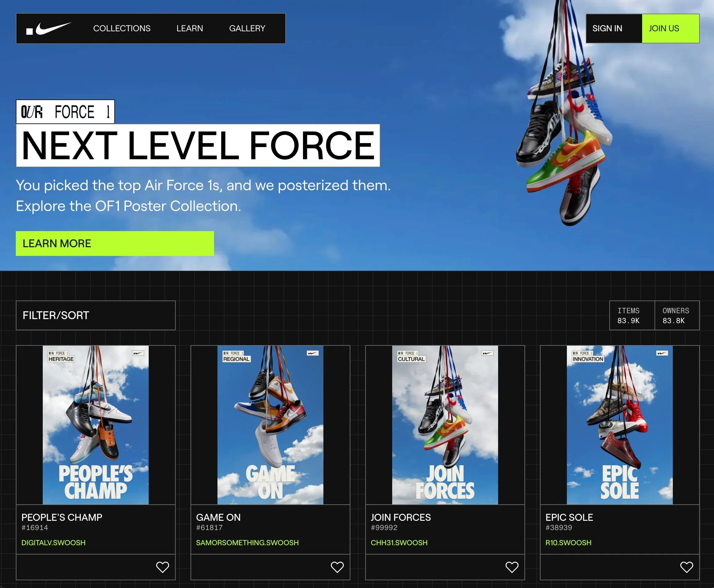Image resolution: width=714 pixels, height=588 pixels.
Task: Open the Gallery menu item
Action: click(x=247, y=29)
